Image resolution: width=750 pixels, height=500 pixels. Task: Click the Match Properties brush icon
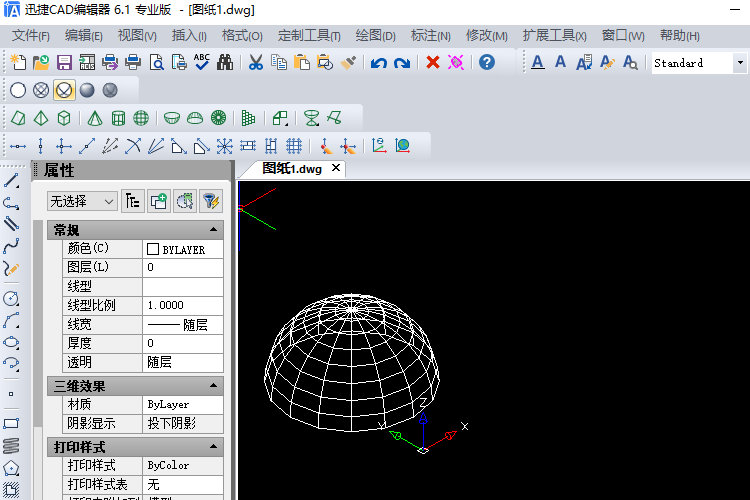point(348,62)
